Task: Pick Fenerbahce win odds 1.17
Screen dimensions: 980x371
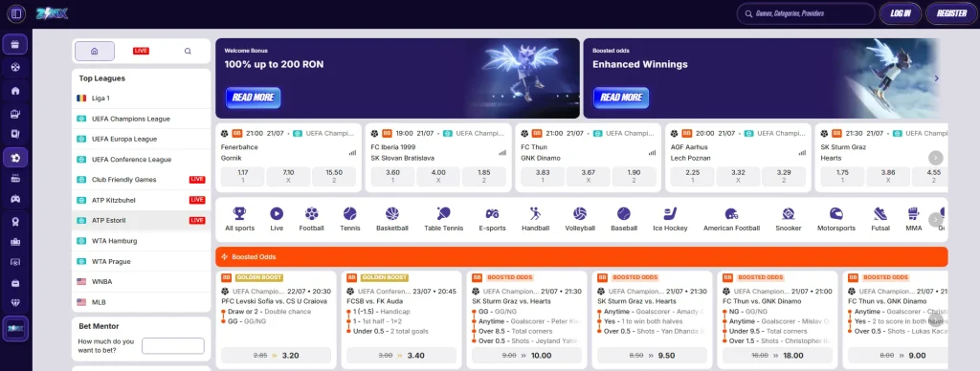Action: click(243, 176)
